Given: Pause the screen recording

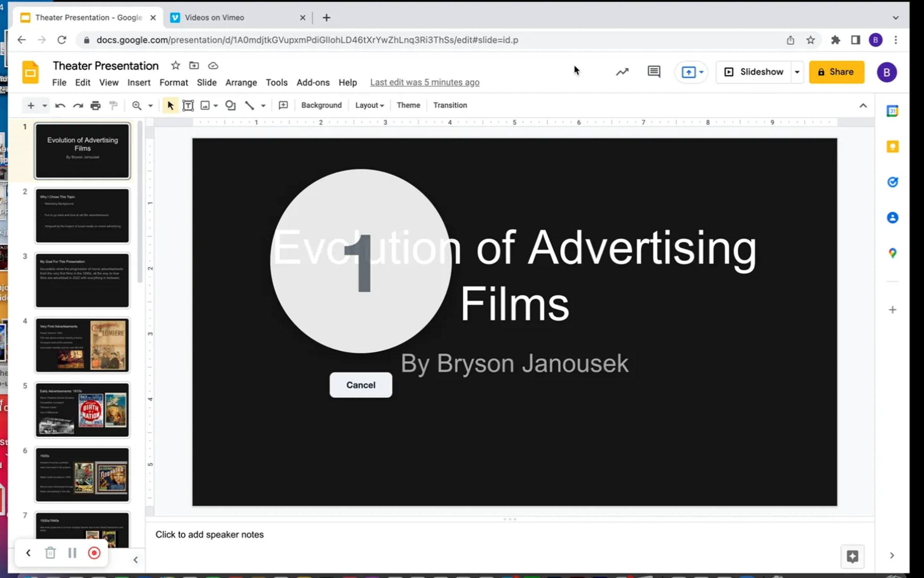Looking at the screenshot, I should 72,553.
